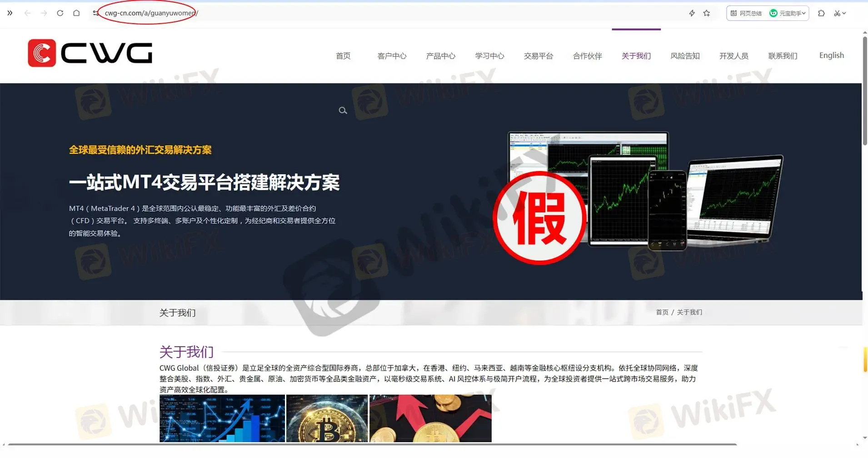Open the scissors screenshot tool dropdown

pyautogui.click(x=840, y=13)
